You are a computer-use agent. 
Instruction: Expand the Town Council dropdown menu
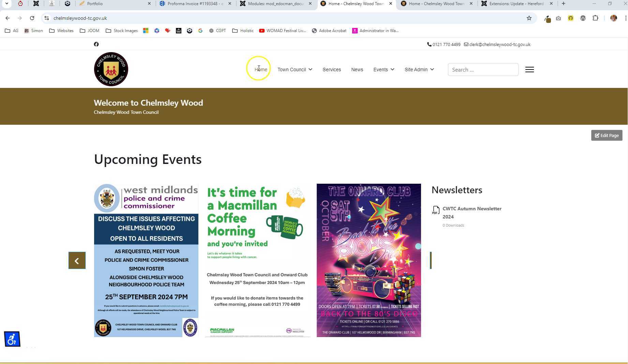tap(295, 70)
